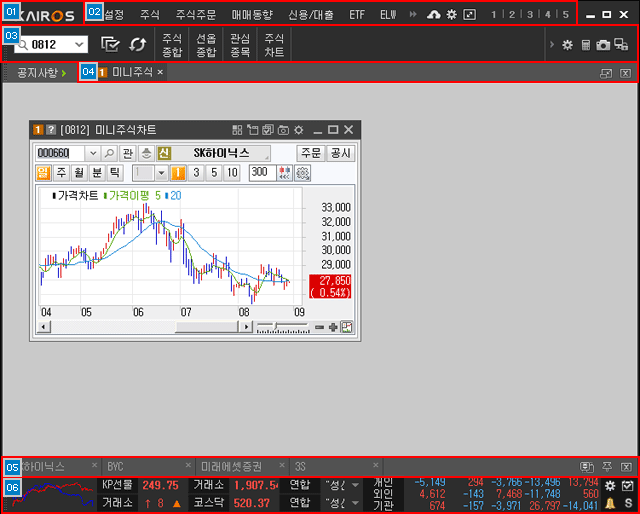Expand toolbar with the small right chevron
This screenshot has width=640, height=514.
coord(552,44)
